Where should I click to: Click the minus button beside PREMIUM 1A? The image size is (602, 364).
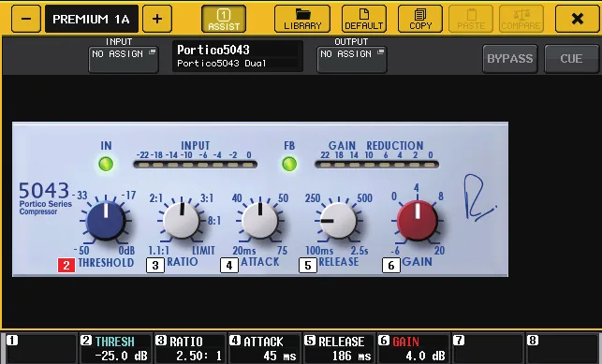click(x=26, y=19)
